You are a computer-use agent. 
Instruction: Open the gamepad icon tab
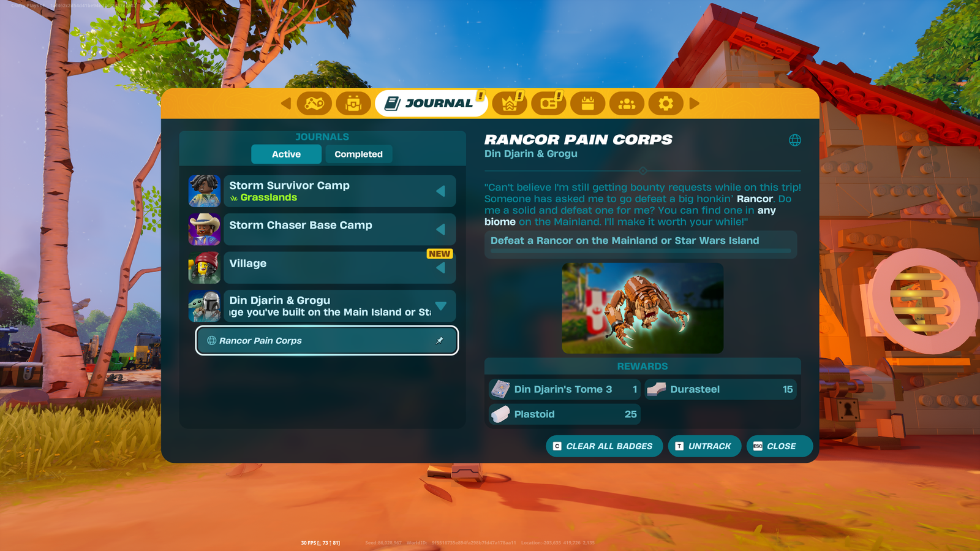click(x=314, y=104)
